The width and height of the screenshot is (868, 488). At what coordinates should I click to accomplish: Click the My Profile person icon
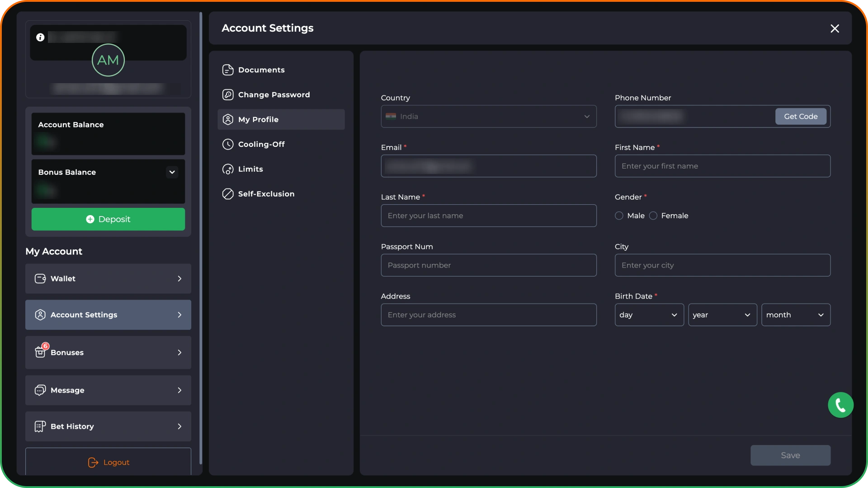click(x=228, y=120)
